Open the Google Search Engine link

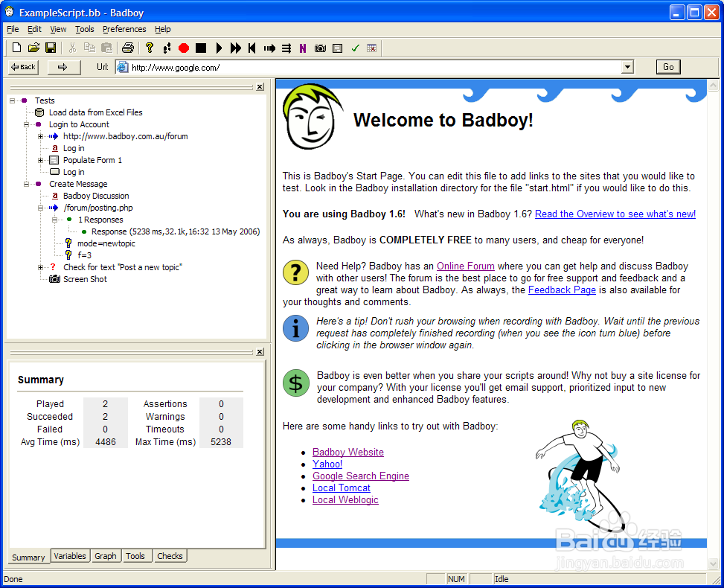[361, 476]
